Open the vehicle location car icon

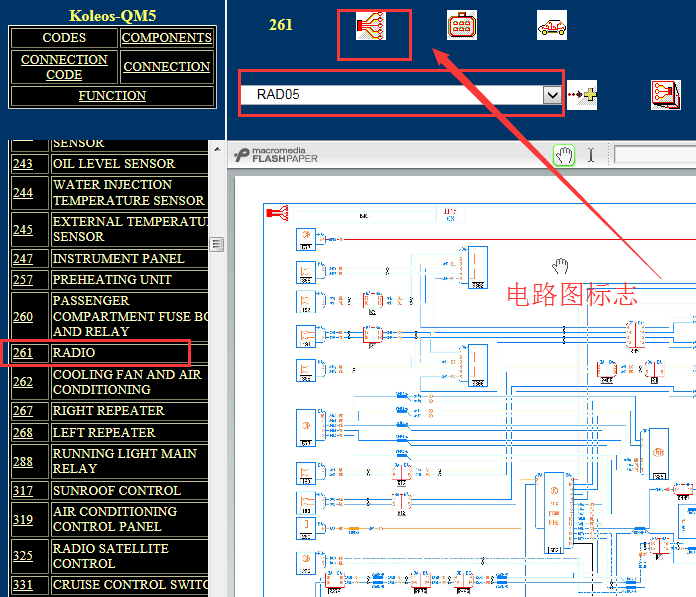pos(552,25)
